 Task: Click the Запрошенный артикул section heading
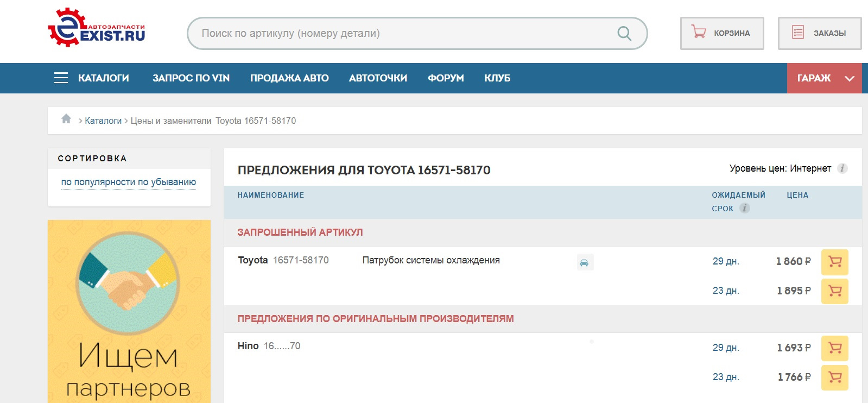(300, 232)
